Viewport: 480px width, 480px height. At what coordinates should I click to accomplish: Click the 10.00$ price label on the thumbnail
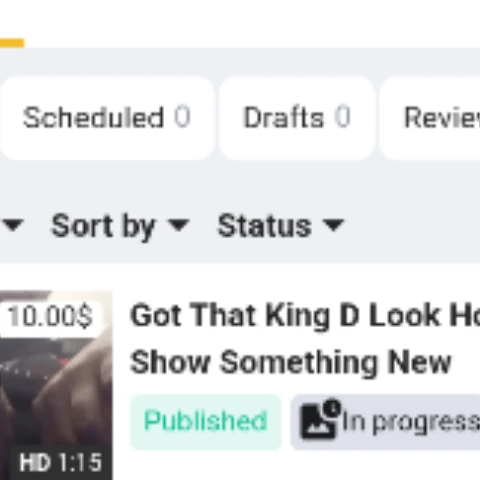point(50,317)
